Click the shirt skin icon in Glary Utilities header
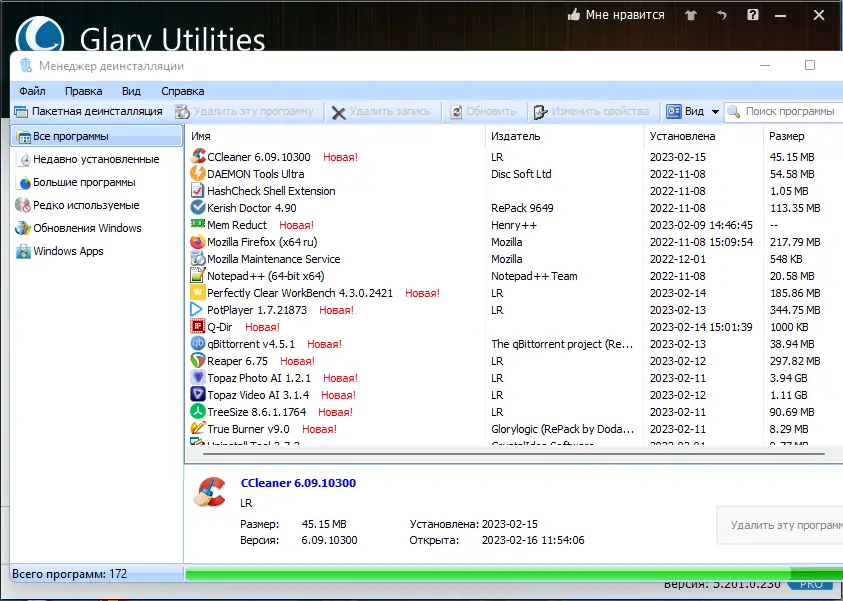 [691, 15]
